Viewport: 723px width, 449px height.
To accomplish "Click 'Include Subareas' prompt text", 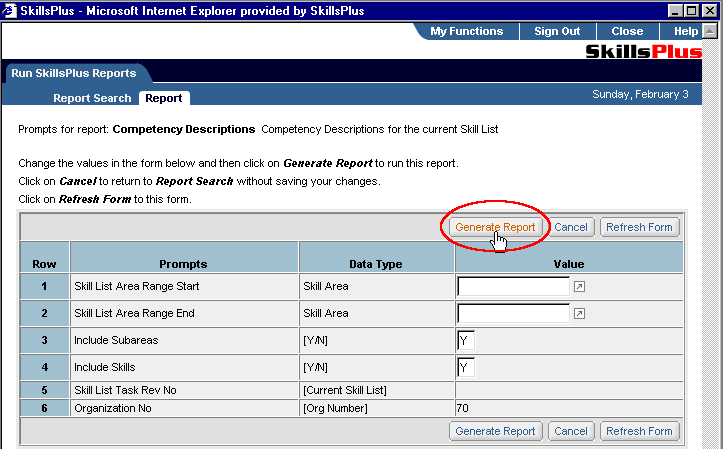I will click(116, 340).
